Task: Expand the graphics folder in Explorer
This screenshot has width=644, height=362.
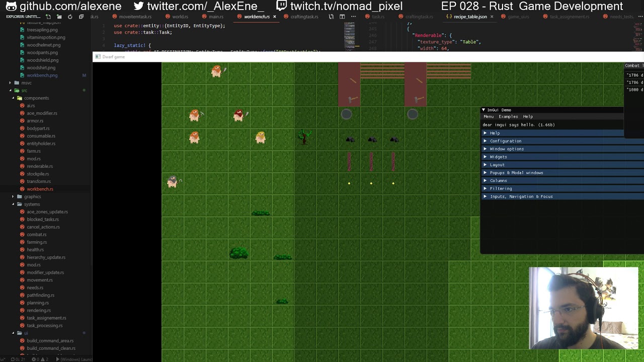Action: click(32, 197)
